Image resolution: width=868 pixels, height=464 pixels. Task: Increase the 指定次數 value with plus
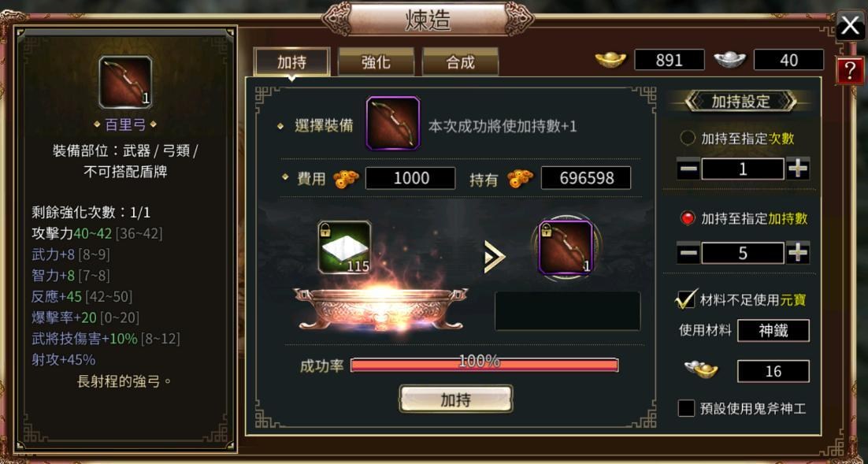pos(798,169)
